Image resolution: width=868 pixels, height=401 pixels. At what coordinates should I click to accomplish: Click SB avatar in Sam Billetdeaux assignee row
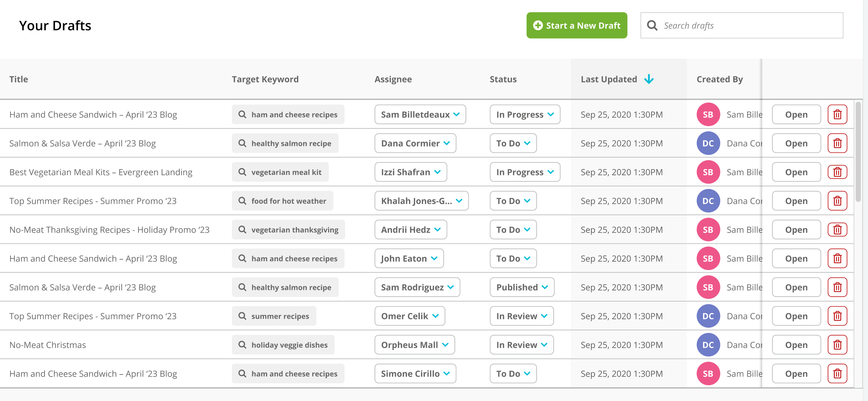tap(708, 115)
